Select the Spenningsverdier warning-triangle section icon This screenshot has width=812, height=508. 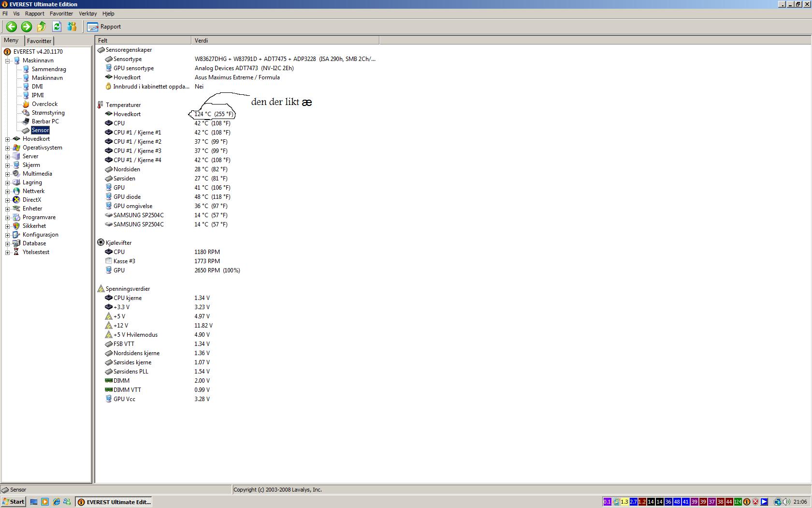[101, 289]
